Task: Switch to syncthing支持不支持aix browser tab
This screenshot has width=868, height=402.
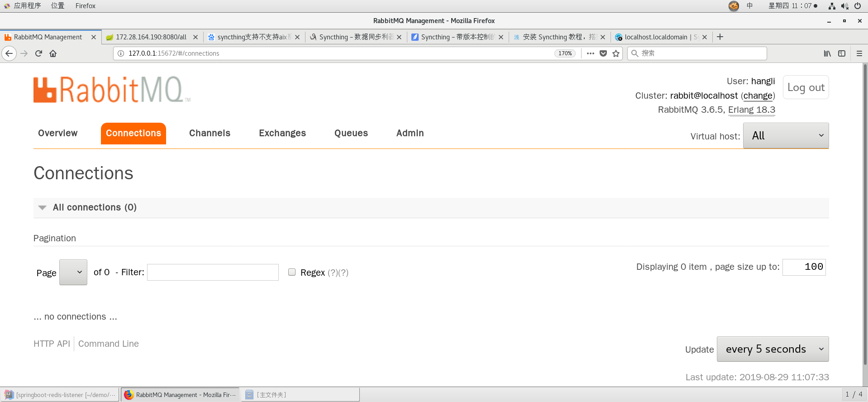Action: [x=253, y=37]
